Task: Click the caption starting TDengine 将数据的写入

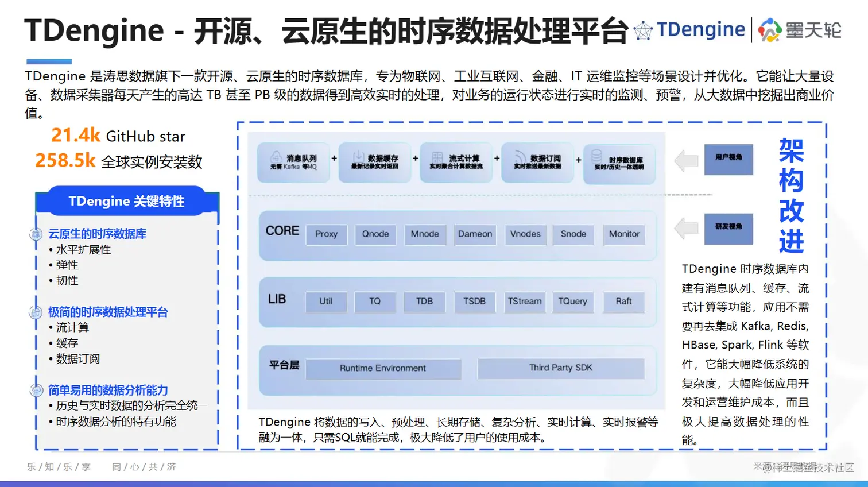Action: pos(459,430)
